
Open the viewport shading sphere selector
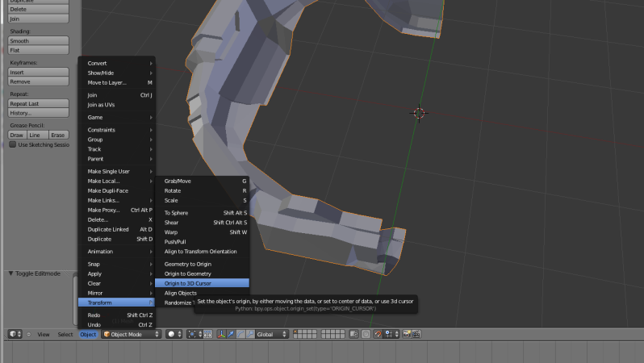[x=174, y=334]
